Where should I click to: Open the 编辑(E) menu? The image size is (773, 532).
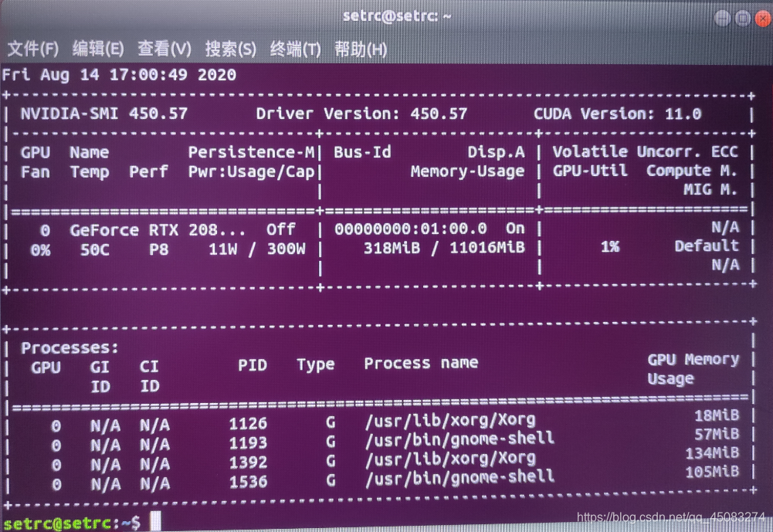tap(98, 49)
